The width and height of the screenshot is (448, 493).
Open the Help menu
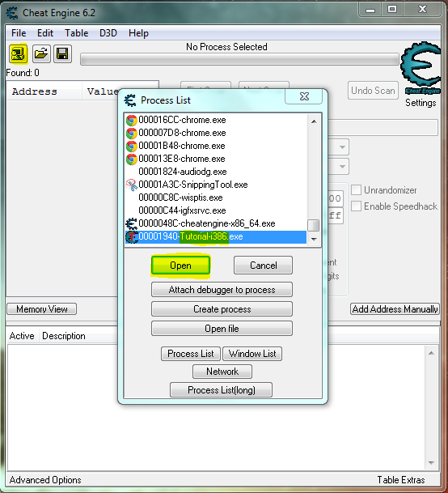point(138,33)
